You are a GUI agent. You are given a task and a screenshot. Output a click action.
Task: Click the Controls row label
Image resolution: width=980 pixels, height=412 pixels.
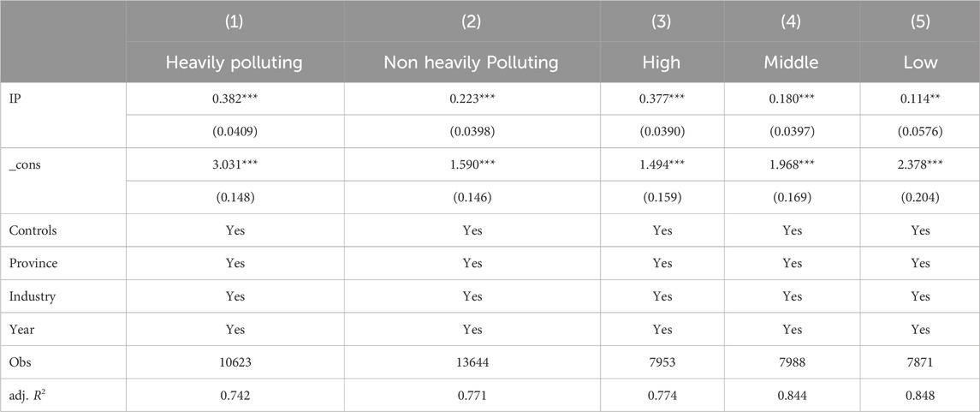[33, 230]
